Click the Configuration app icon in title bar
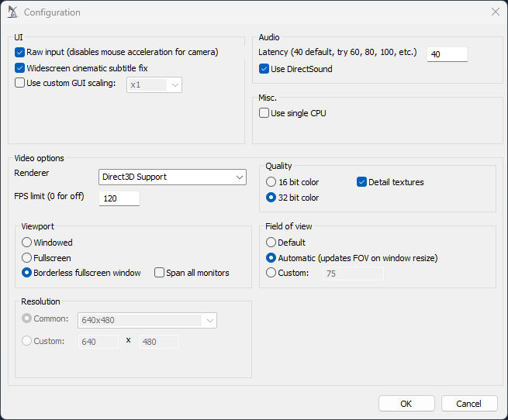Viewport: 508px width, 420px height. tap(12, 12)
